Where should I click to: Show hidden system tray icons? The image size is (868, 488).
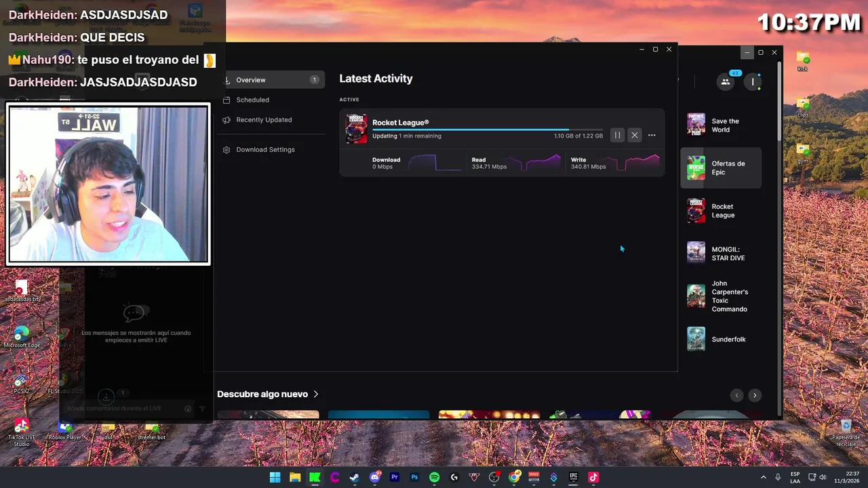764,477
